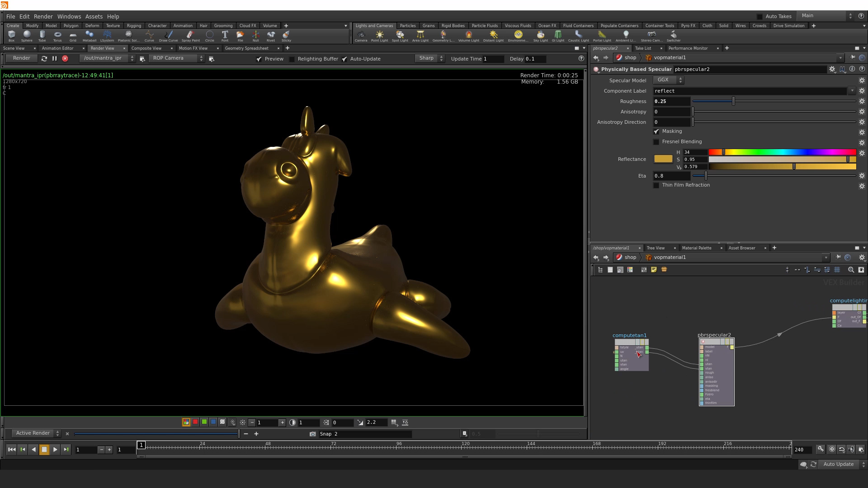Add the Distant Light tool
The image size is (868, 488).
click(x=493, y=36)
